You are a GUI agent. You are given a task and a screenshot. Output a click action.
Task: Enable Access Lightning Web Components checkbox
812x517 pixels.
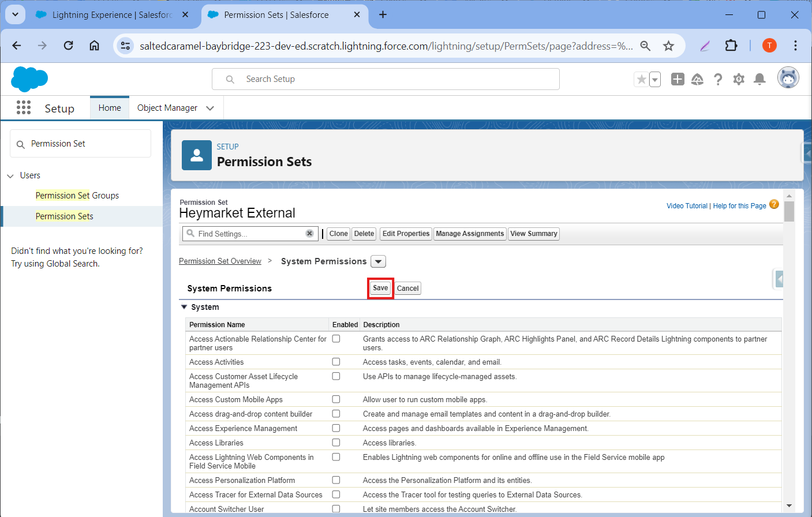(x=336, y=457)
